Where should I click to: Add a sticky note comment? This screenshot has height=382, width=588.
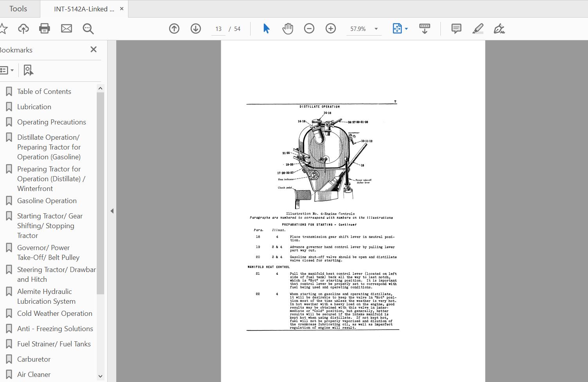(x=456, y=29)
